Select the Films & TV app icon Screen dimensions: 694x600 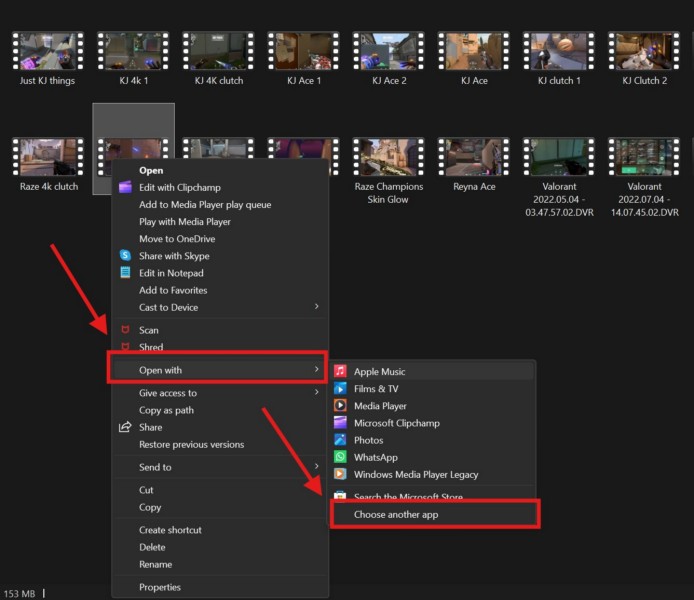point(340,389)
